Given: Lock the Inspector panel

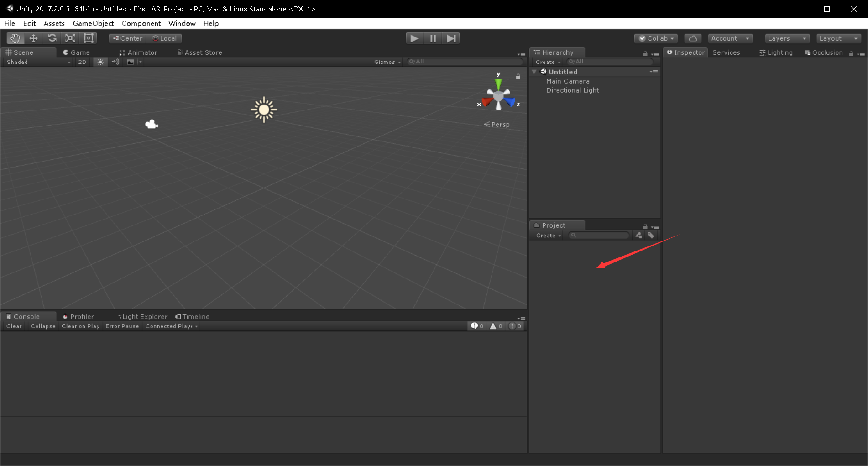Looking at the screenshot, I should tap(851, 53).
